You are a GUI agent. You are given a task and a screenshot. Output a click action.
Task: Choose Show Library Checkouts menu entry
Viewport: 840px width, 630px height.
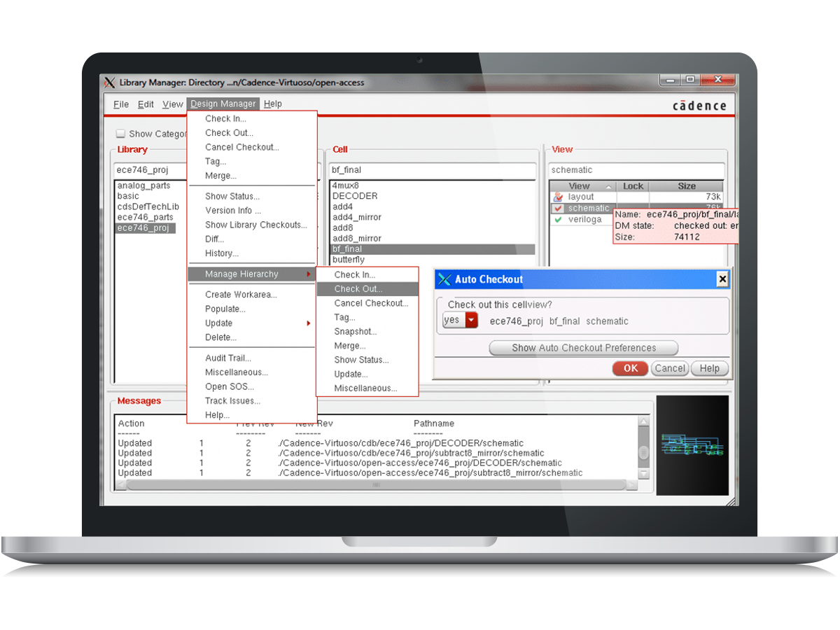click(255, 225)
